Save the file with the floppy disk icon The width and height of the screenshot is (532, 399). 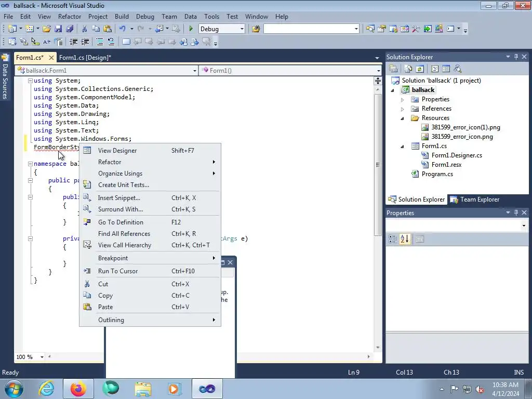coord(58,29)
